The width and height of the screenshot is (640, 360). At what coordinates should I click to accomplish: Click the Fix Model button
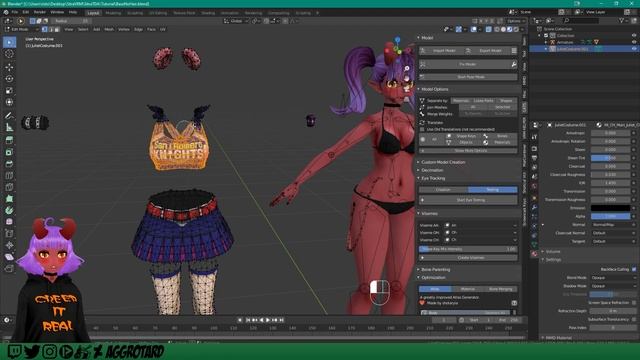(x=465, y=64)
